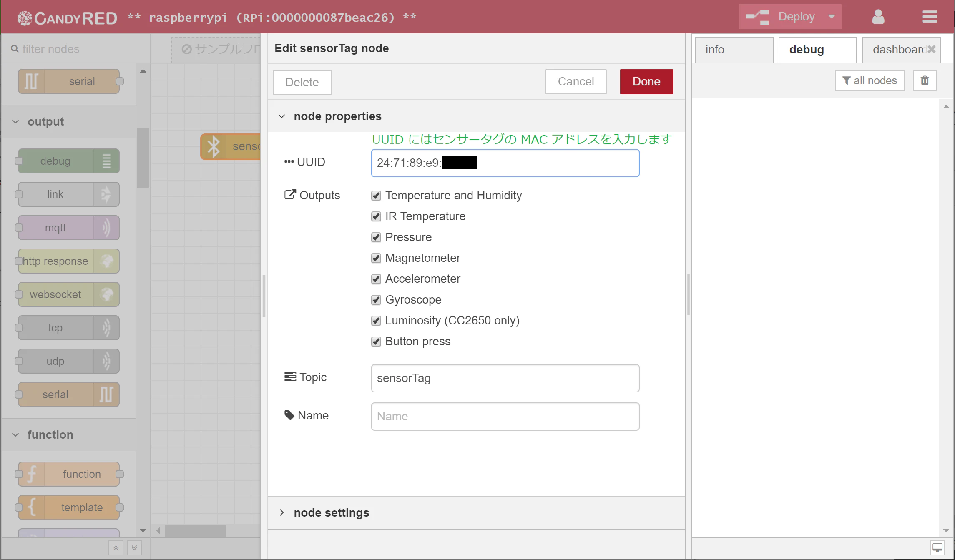The image size is (955, 560).
Task: Collapse the node properties section
Action: 476,116
